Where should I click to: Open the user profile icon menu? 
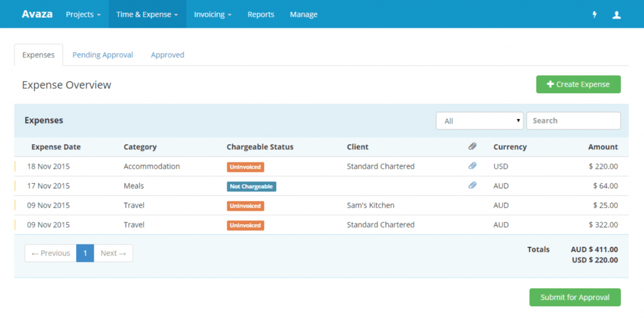[616, 14]
